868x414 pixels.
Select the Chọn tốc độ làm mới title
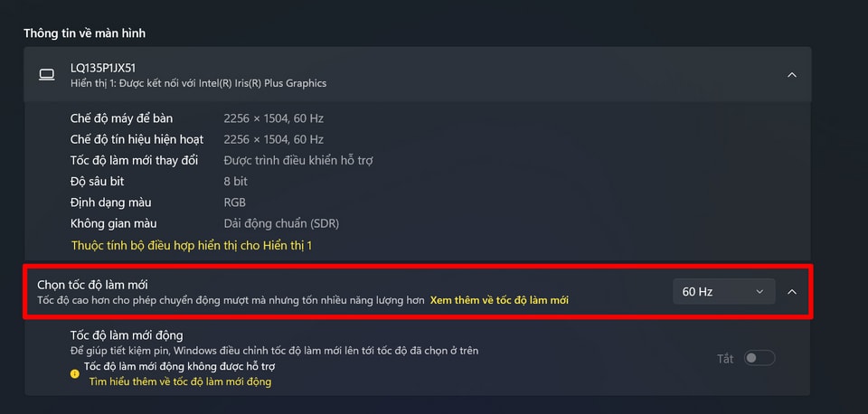point(92,285)
